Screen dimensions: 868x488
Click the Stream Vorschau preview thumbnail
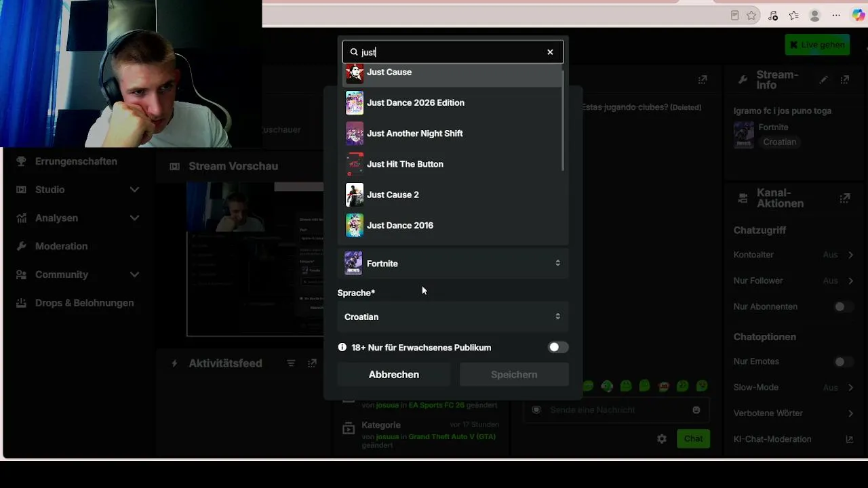point(256,259)
